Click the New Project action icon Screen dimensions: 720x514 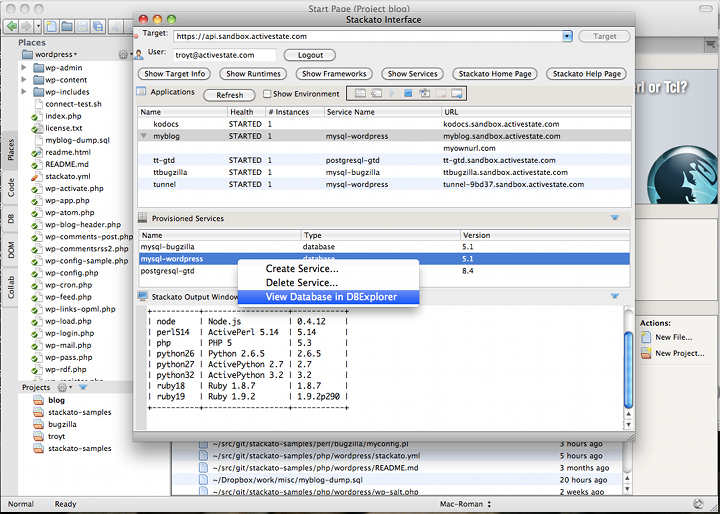[x=646, y=353]
